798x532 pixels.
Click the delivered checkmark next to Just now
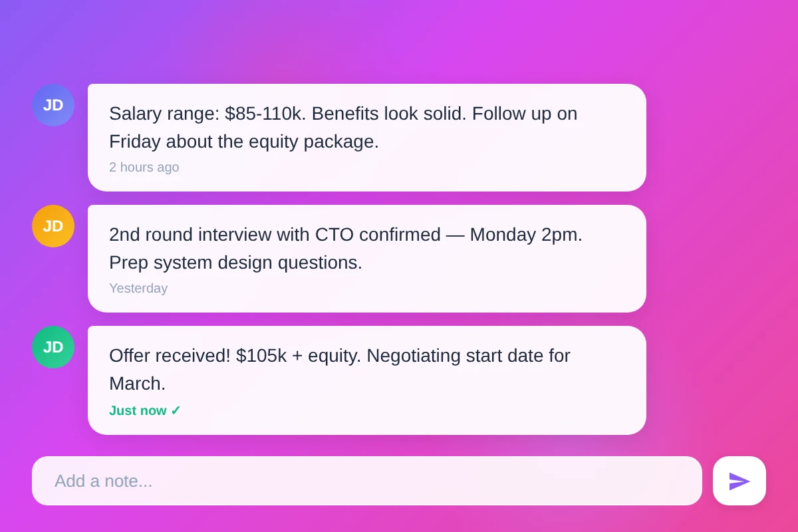(x=176, y=410)
